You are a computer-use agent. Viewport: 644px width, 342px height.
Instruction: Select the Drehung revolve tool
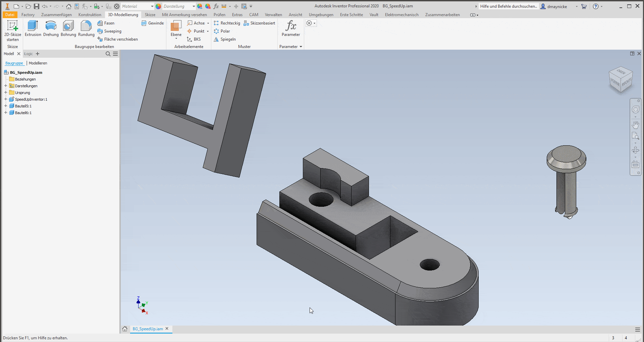(51, 26)
